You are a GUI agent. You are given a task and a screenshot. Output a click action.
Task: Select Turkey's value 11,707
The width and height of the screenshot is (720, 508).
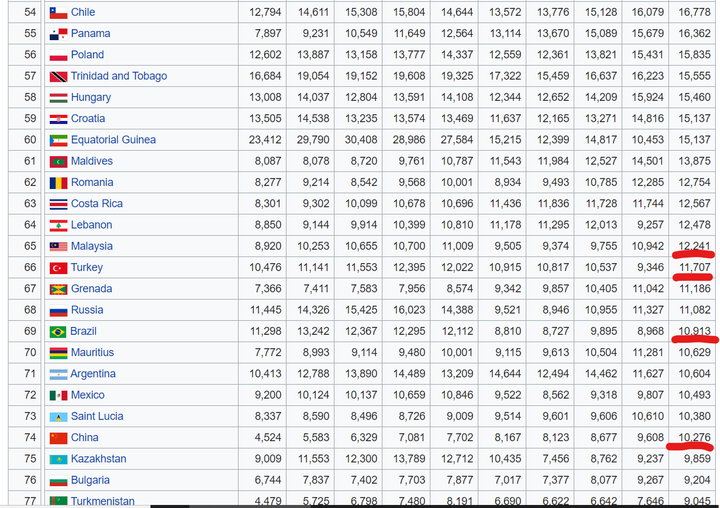click(x=695, y=267)
